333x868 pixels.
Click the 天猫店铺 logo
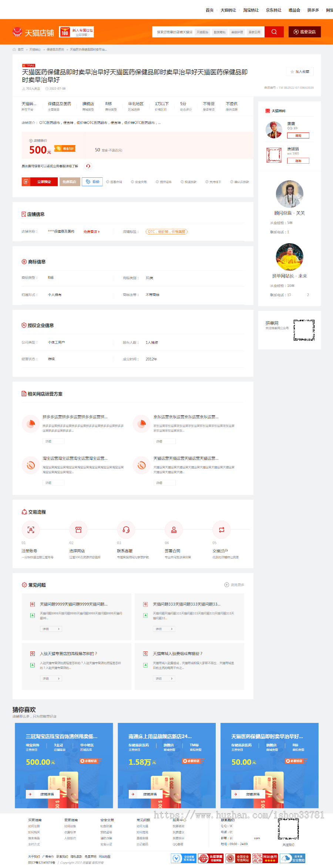33,33
